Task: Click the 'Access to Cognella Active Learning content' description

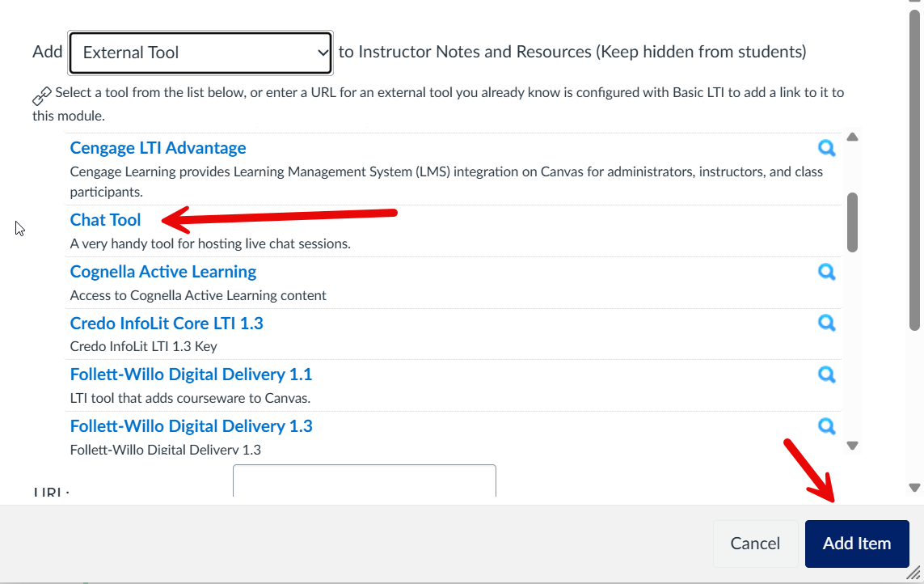Action: 198,295
